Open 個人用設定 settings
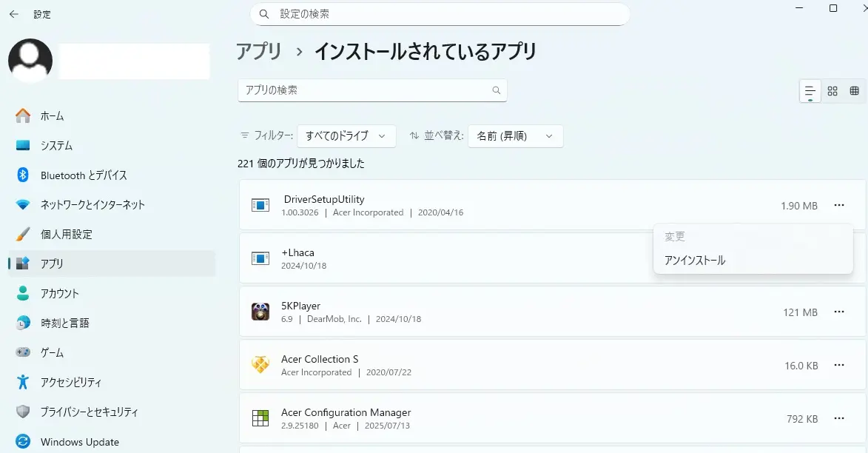 pos(112,234)
